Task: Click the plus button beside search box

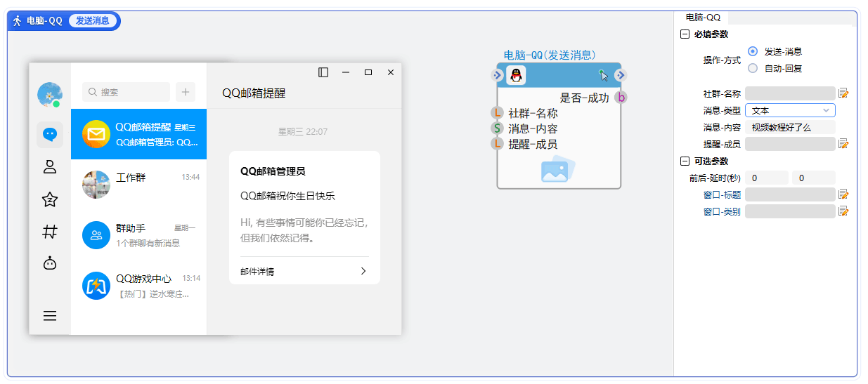Action: (186, 92)
